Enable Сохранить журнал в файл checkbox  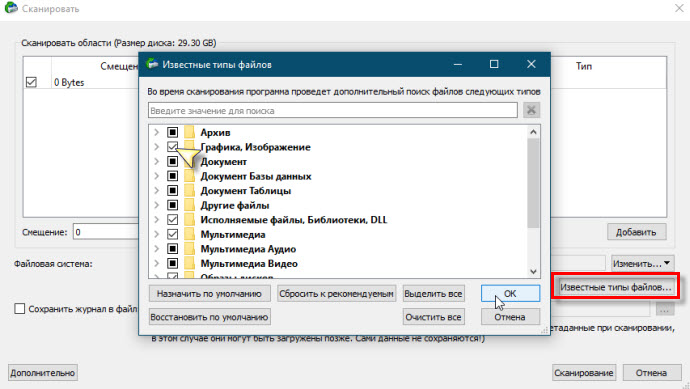(x=19, y=308)
